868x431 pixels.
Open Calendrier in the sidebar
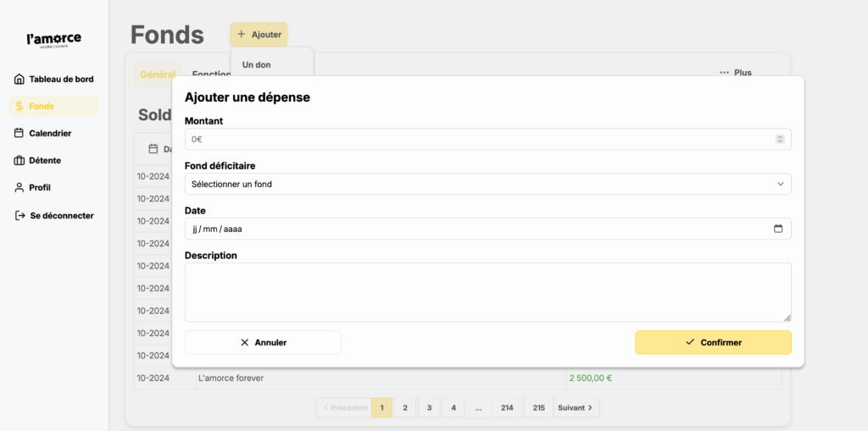pos(49,133)
